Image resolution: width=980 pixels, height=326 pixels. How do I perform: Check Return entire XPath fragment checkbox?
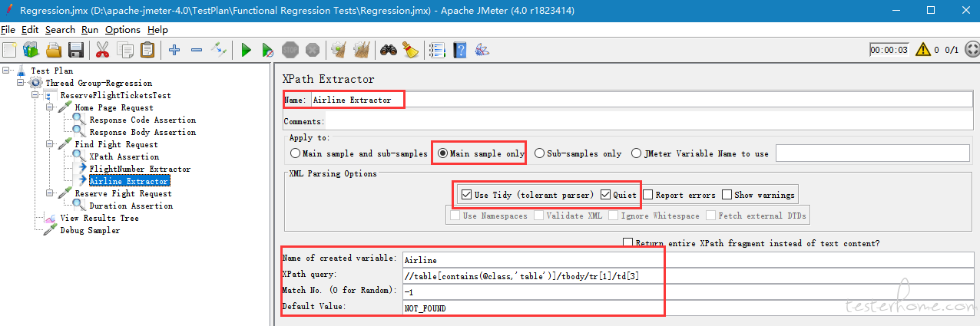click(627, 243)
